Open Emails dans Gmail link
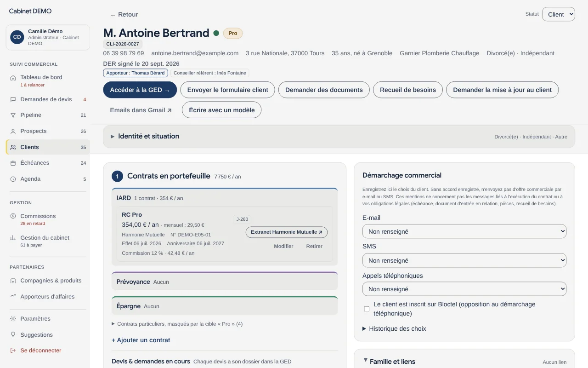The width and height of the screenshot is (588, 368). coord(141,110)
